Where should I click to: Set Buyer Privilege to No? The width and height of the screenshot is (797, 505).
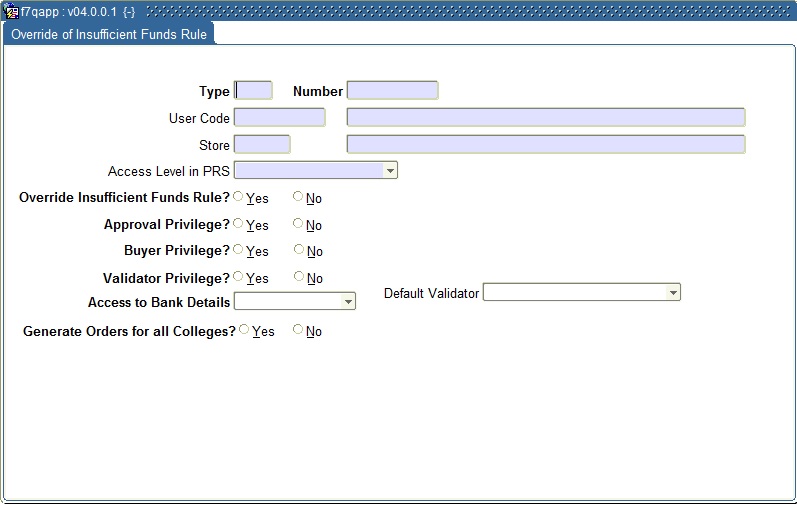[x=298, y=250]
